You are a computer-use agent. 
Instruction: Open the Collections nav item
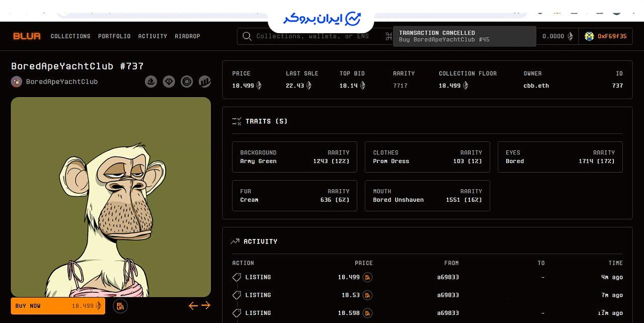70,36
